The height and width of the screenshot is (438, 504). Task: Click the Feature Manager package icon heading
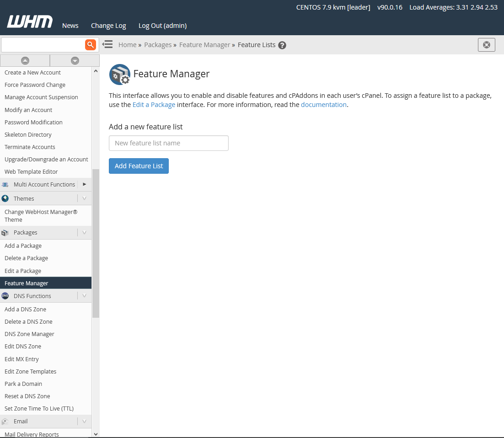click(119, 74)
